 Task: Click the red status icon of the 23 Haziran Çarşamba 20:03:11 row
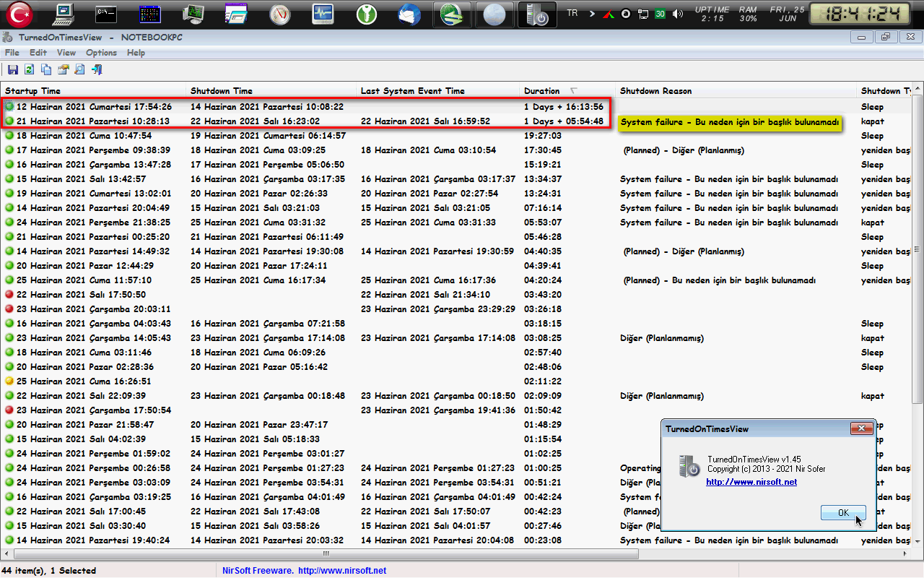[9, 309]
